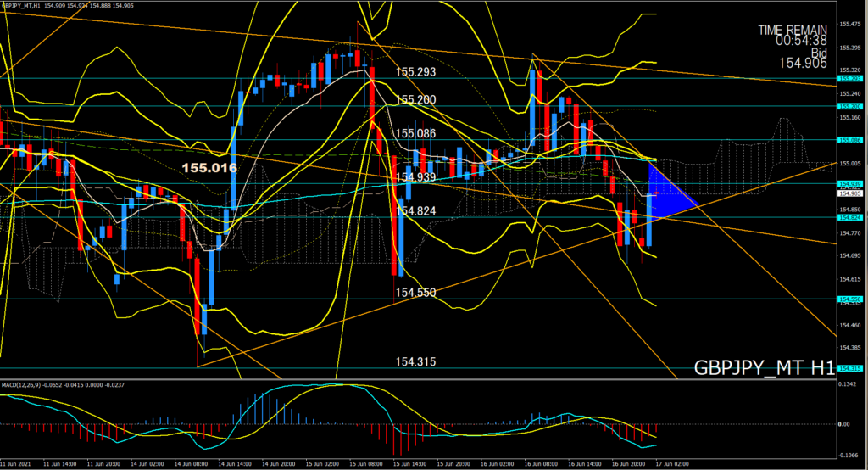Image resolution: width=868 pixels, height=470 pixels.
Task: Select the in-chart 154.315 level label
Action: [x=415, y=362]
